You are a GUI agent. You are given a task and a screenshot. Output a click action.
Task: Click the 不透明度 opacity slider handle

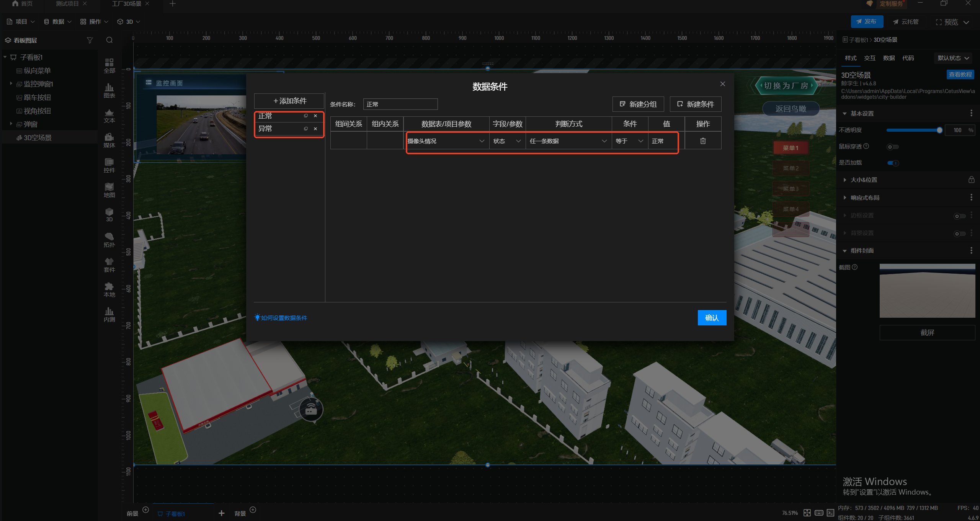pyautogui.click(x=939, y=130)
